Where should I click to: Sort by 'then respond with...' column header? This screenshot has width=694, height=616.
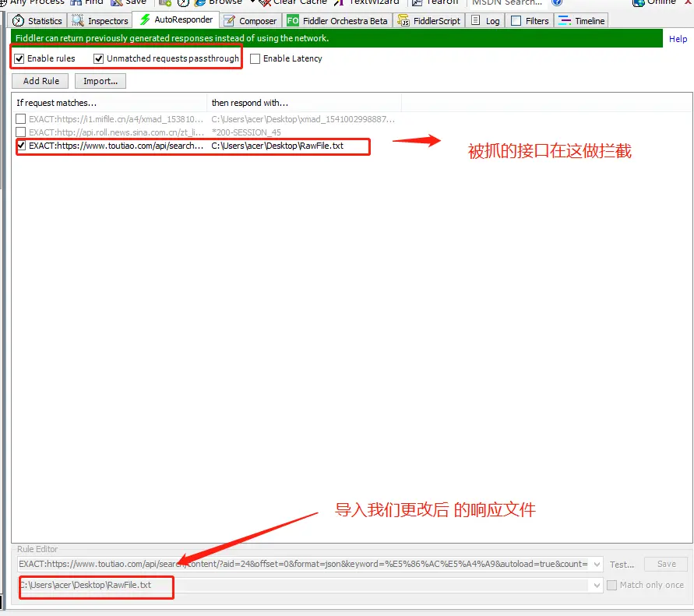[304, 103]
